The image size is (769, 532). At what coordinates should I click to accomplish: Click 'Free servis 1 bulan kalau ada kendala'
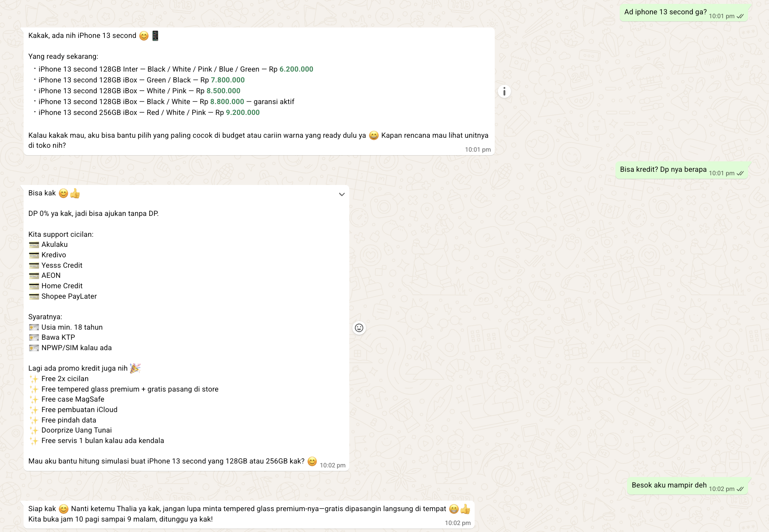(96, 441)
